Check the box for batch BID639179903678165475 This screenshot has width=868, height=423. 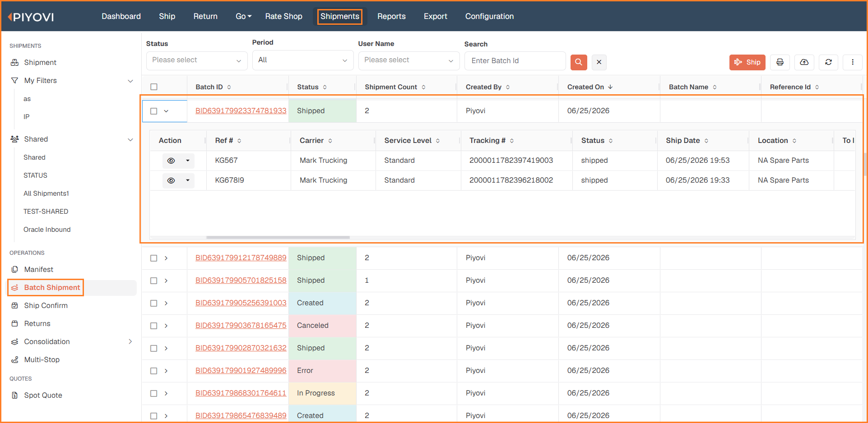coord(154,326)
